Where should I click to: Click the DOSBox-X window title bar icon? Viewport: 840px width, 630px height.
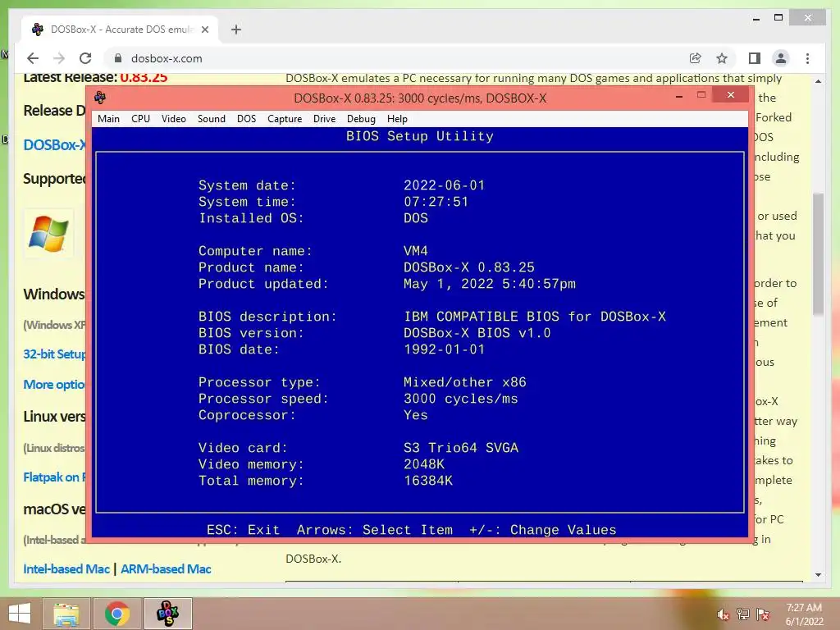(x=100, y=98)
